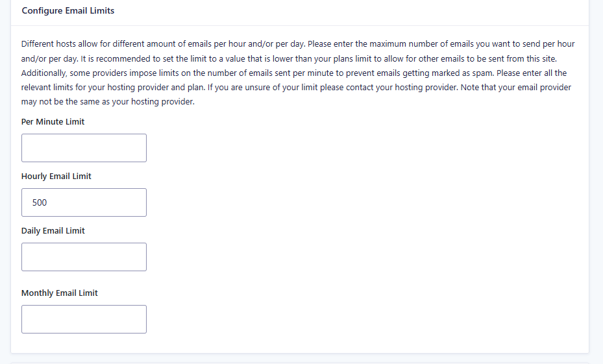Screen dimensions: 603x364
Task: Click the Per Minute Limit input field
Action: click(84, 148)
